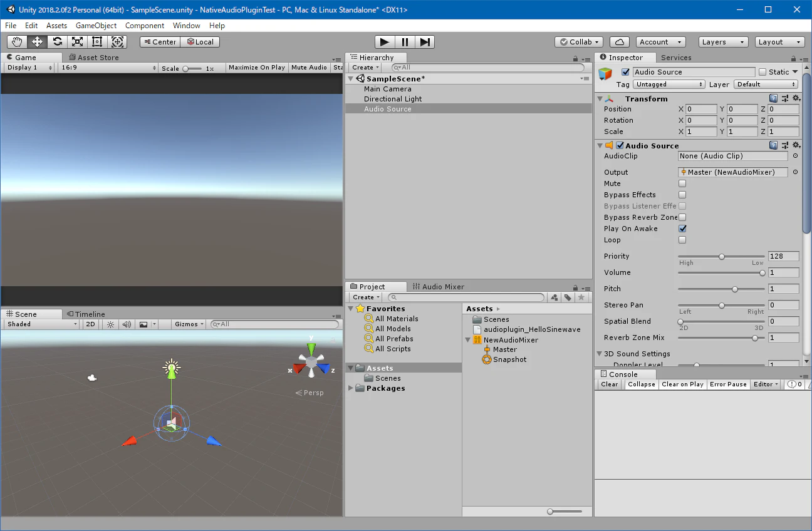This screenshot has width=812, height=531.
Task: Click the Play button
Action: pos(385,42)
